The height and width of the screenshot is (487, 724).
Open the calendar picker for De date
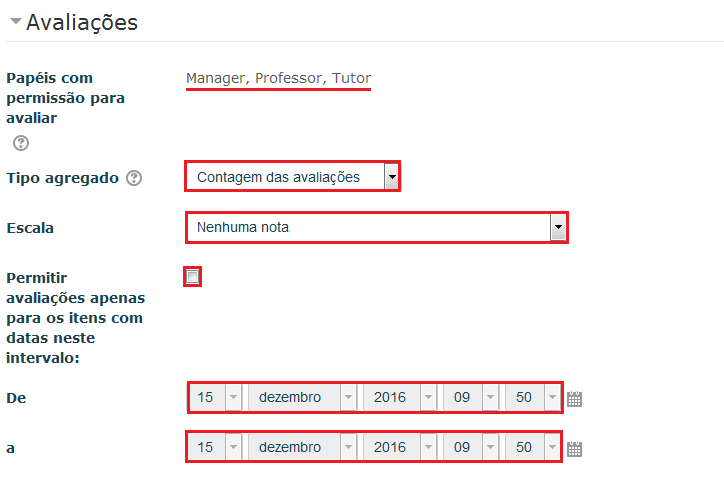pos(574,398)
